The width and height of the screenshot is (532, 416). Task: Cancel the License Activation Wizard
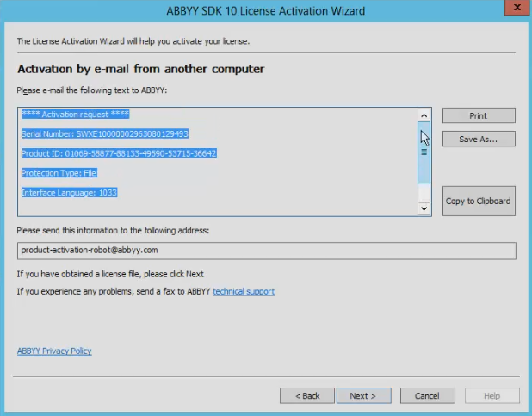(427, 396)
